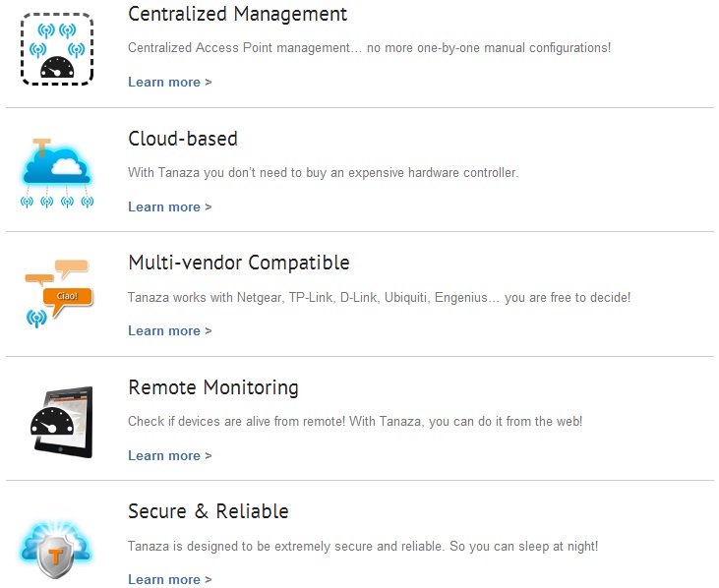The height and width of the screenshot is (588, 719).
Task: Click the Cloud-based heading
Action: (x=183, y=139)
